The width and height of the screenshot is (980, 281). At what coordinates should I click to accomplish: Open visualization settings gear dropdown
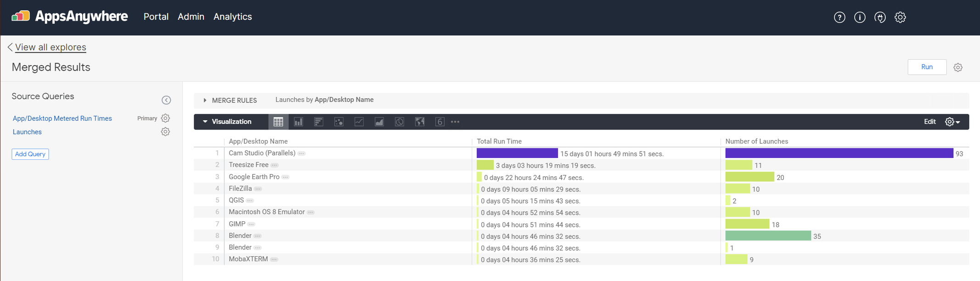[x=952, y=122]
